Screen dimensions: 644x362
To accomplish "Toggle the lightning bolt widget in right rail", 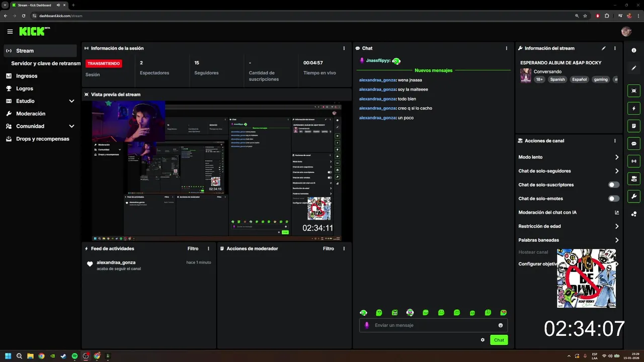I will [x=634, y=108].
